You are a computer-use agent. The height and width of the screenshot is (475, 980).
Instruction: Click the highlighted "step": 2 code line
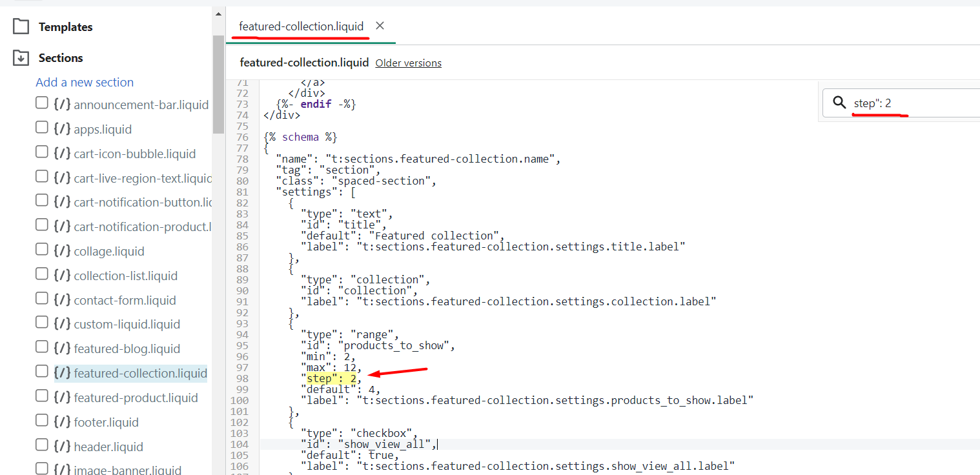(331, 378)
